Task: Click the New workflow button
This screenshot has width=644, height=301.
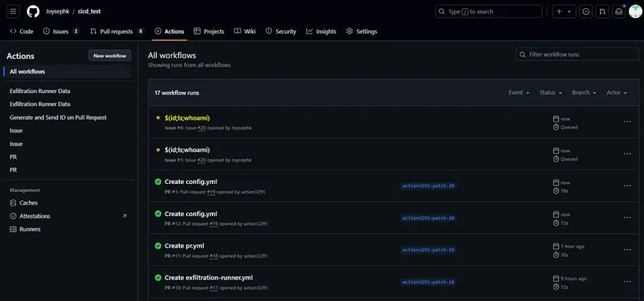Action: (x=109, y=56)
